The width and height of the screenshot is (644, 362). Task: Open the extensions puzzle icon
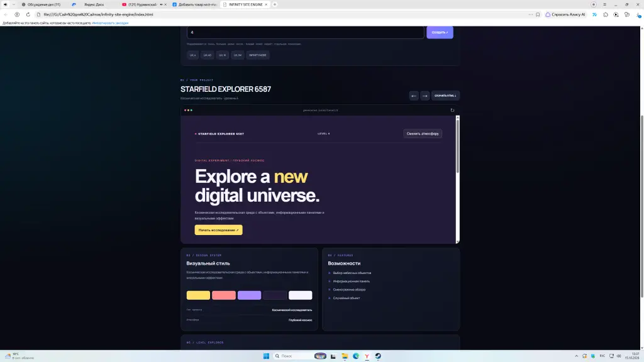click(606, 14)
